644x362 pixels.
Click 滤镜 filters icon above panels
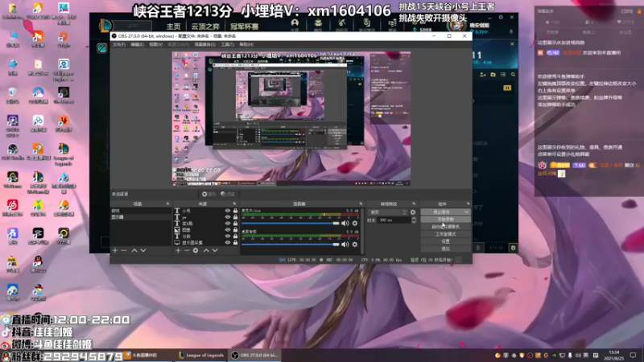click(227, 194)
